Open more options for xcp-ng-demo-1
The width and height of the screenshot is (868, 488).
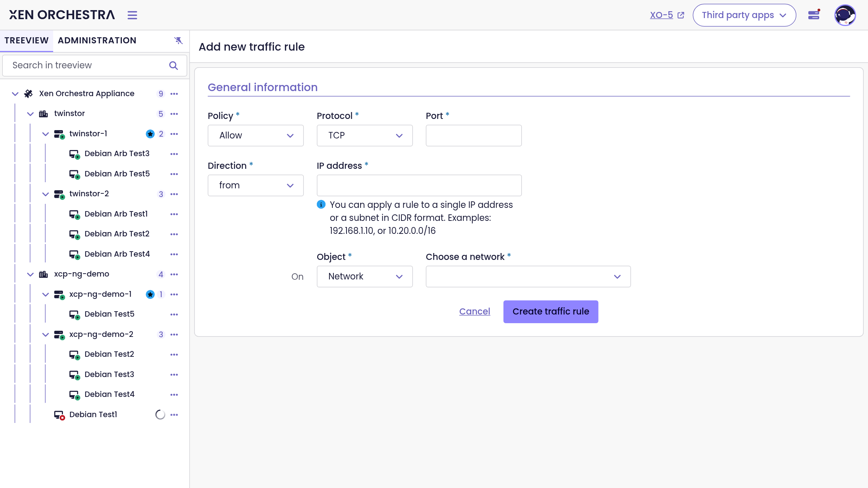pyautogui.click(x=174, y=294)
